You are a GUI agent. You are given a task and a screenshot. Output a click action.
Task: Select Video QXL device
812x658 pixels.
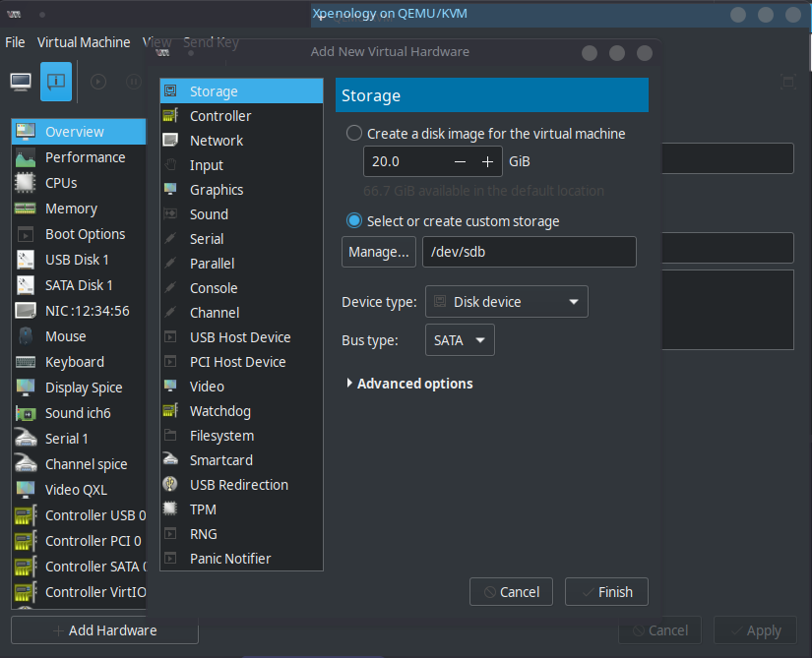pos(79,490)
